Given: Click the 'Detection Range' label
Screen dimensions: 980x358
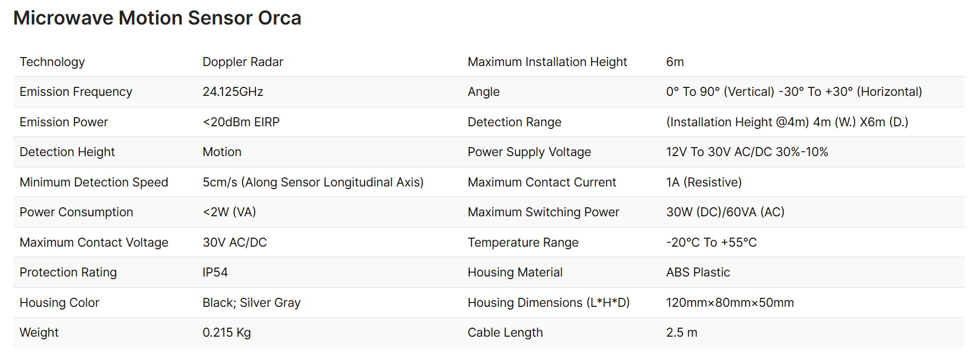Looking at the screenshot, I should [x=514, y=122].
